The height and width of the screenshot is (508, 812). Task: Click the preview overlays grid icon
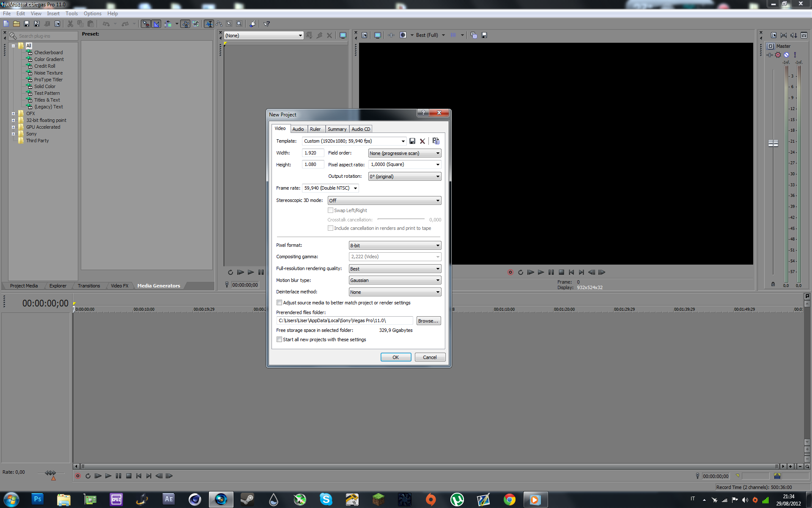453,35
